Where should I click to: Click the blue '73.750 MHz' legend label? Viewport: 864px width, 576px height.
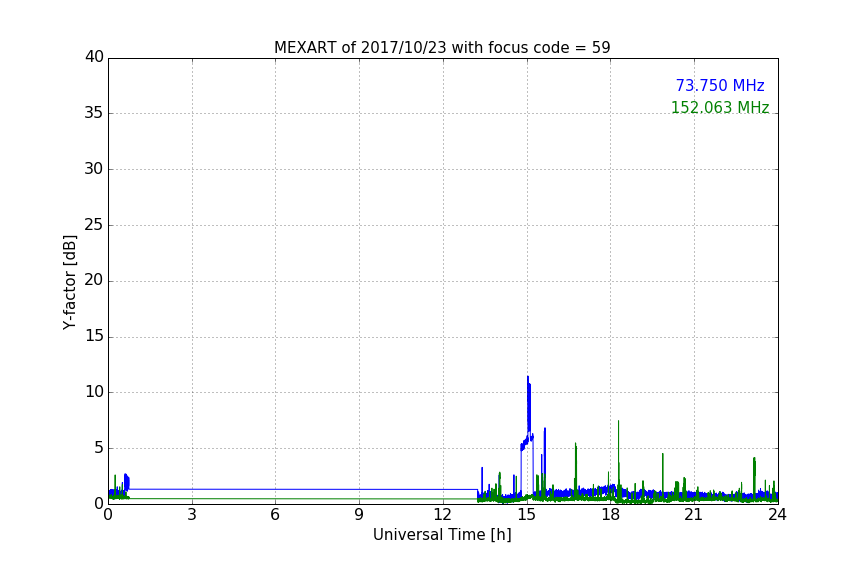point(720,85)
